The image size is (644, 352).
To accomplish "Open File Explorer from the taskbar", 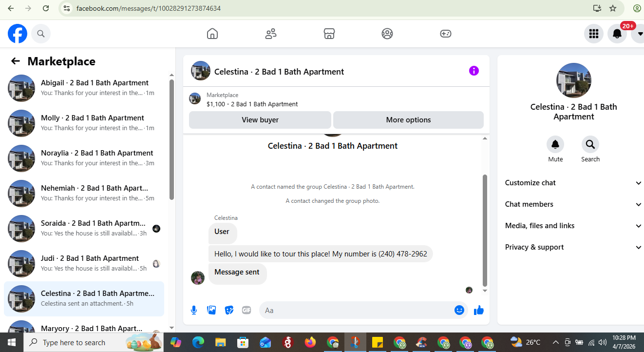I will [x=221, y=342].
